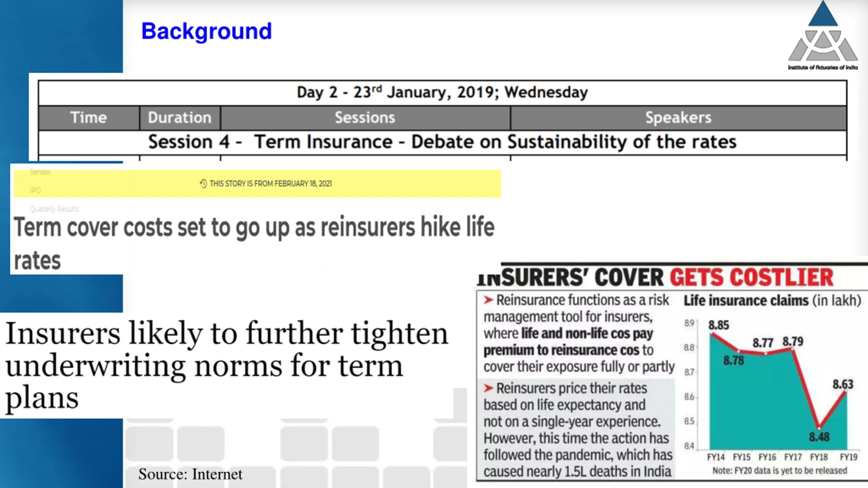Image resolution: width=868 pixels, height=488 pixels.
Task: Select the Sensex sidebar item
Action: [40, 172]
